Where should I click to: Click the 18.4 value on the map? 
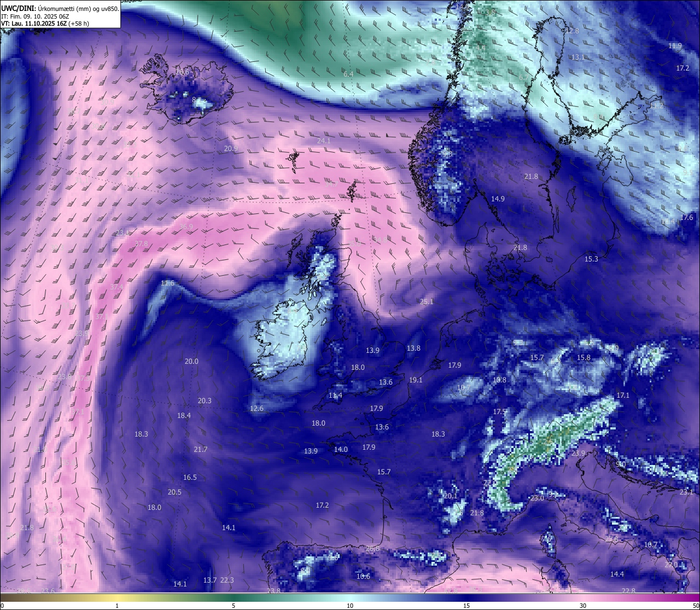pyautogui.click(x=184, y=415)
